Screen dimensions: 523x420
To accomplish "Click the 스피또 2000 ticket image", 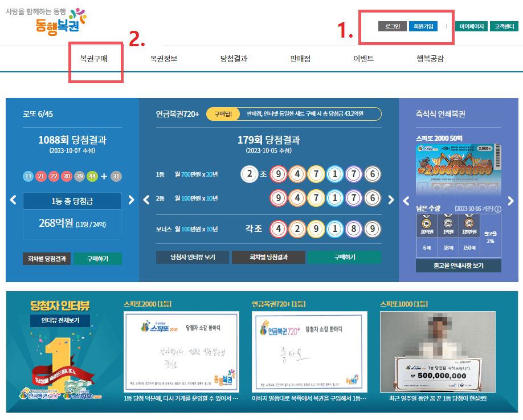I will (x=458, y=169).
